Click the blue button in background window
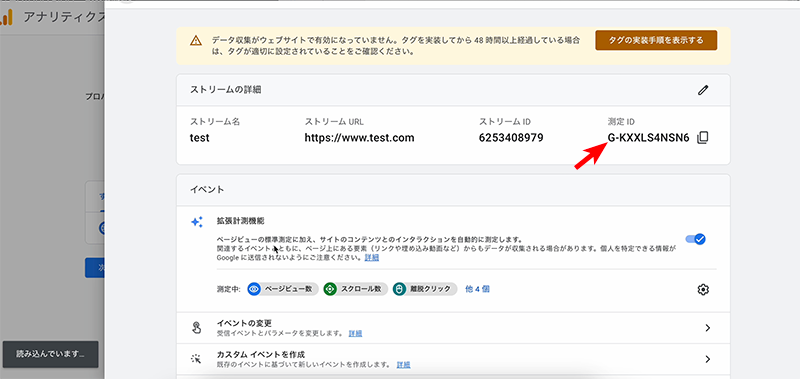Screen dimensions: 800x379 (94, 268)
